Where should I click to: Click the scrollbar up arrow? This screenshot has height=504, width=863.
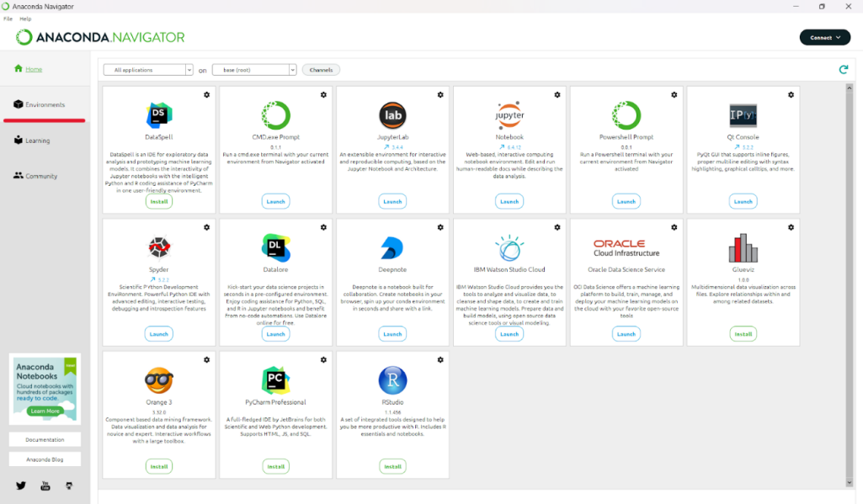[x=850, y=88]
